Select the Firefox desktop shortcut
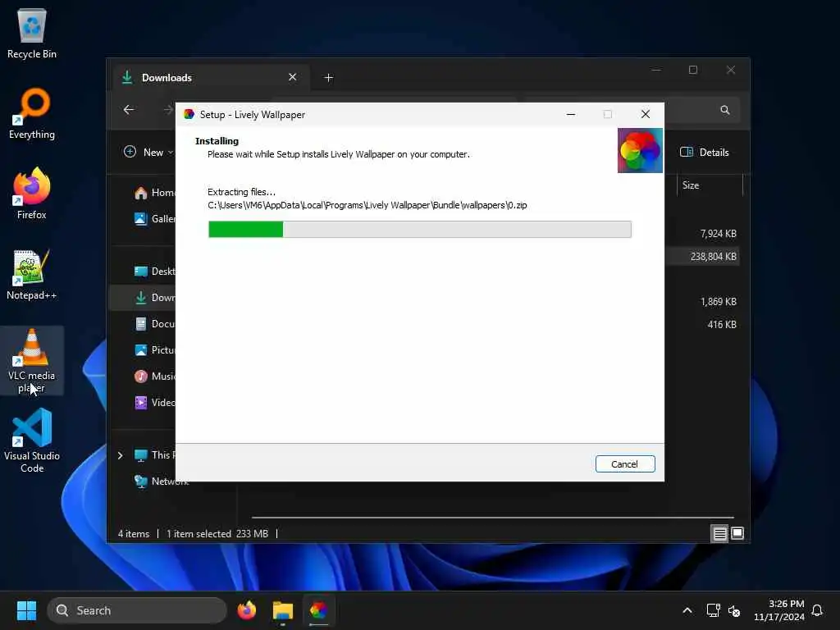Viewport: 840px width, 630px height. 32,194
